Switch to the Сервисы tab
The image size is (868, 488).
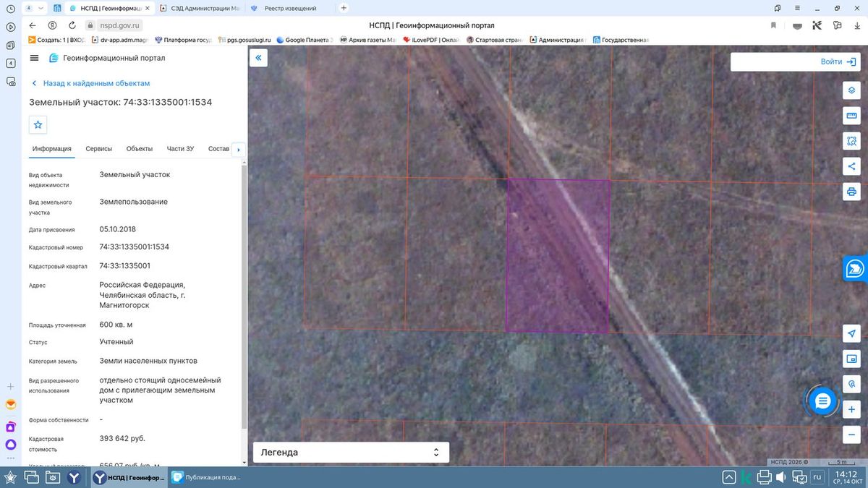click(99, 149)
